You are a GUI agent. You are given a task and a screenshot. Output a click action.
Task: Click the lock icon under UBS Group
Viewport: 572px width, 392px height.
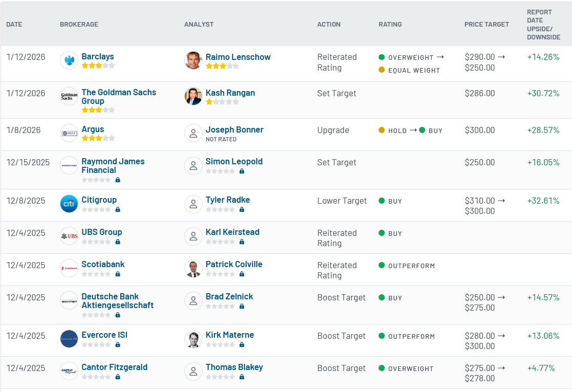tap(118, 242)
